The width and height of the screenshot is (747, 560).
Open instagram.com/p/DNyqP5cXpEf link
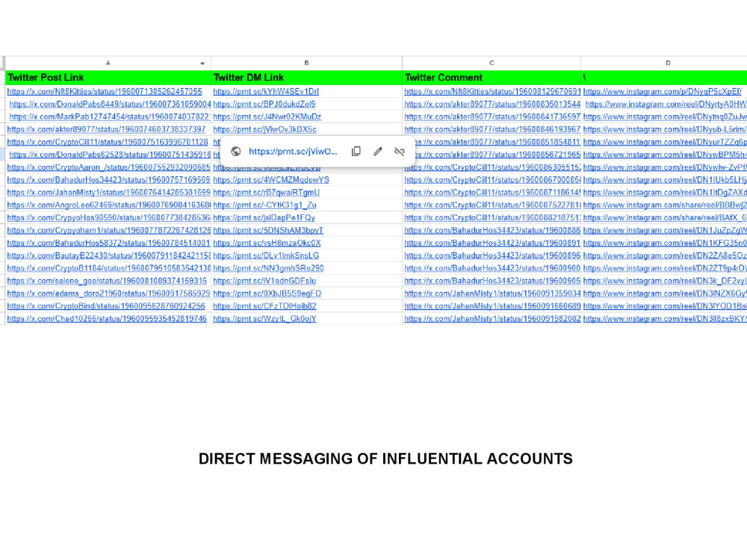pyautogui.click(x=662, y=91)
